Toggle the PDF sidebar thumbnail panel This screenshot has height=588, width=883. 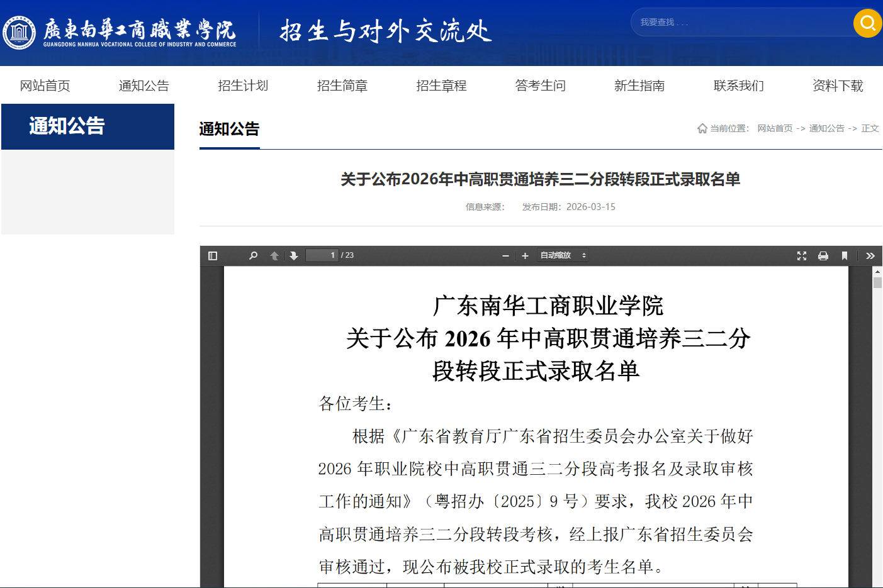[x=212, y=255]
